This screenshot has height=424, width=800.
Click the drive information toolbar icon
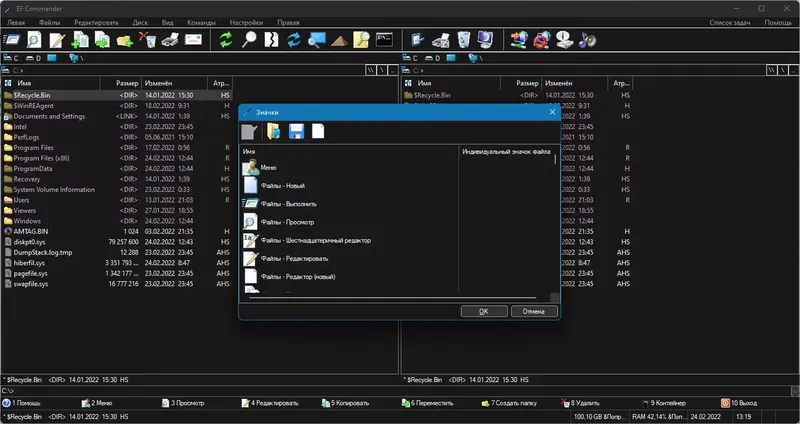tap(564, 40)
